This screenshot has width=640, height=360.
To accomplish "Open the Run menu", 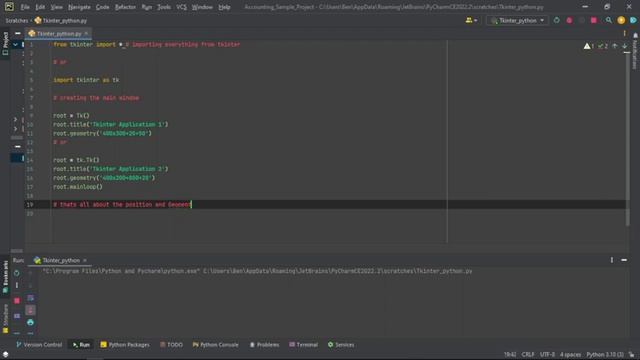I will tap(147, 7).
